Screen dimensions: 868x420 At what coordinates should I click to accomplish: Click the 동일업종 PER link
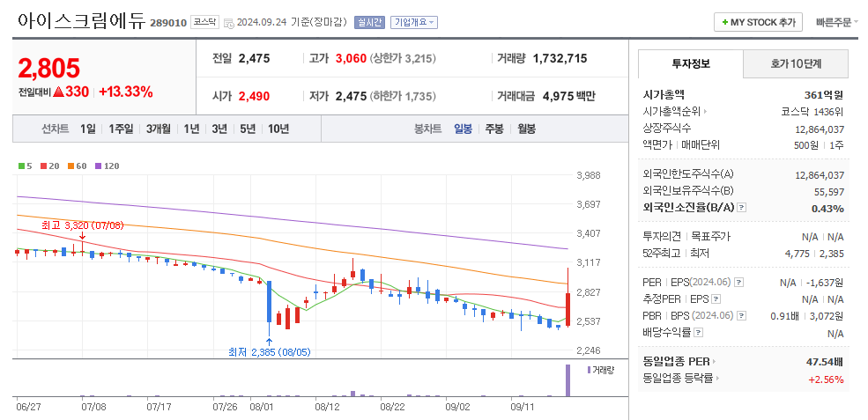coord(676,363)
